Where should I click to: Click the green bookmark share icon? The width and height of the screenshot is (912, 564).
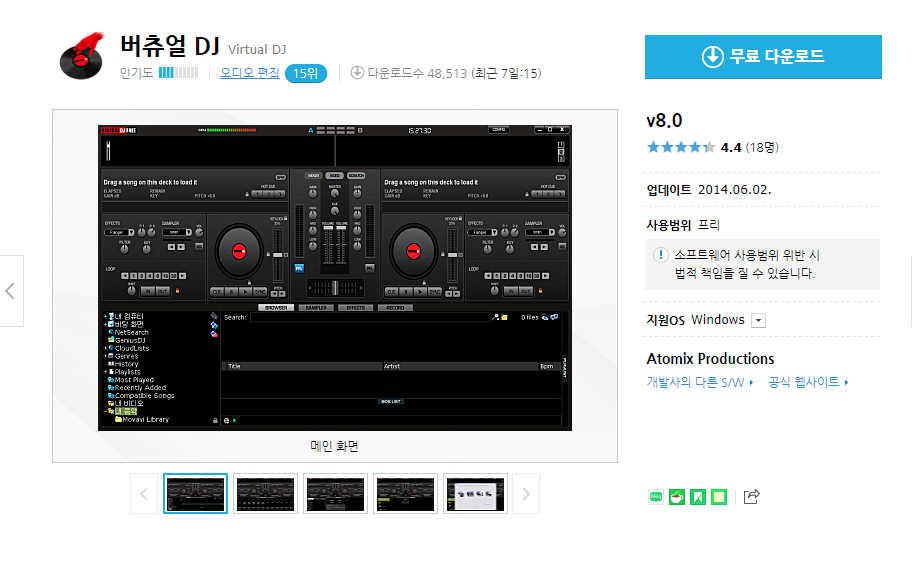tap(698, 497)
